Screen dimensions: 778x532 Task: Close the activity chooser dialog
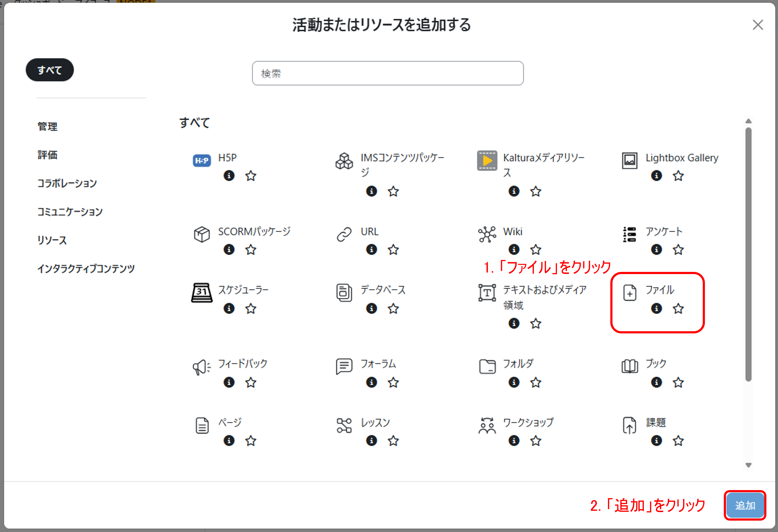pyautogui.click(x=758, y=25)
